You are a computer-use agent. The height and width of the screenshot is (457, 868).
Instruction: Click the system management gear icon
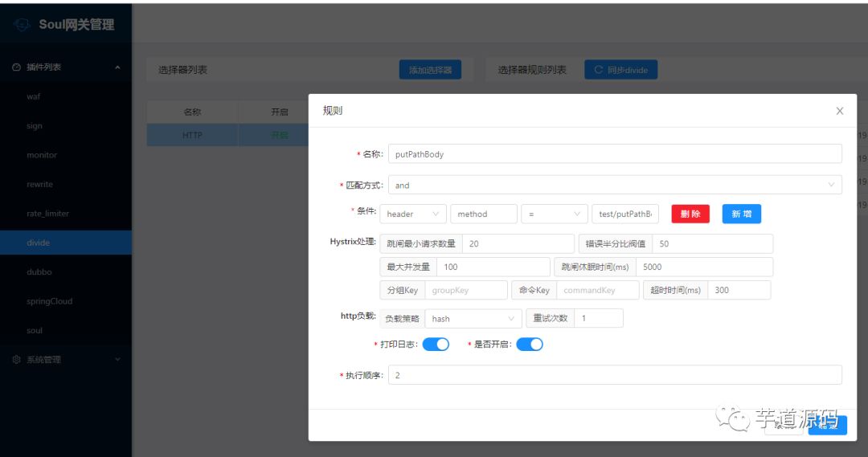click(x=17, y=360)
